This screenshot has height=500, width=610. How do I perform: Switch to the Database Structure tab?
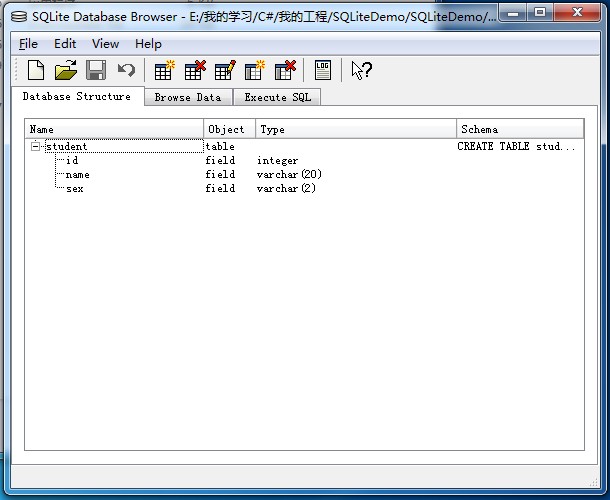click(x=77, y=96)
